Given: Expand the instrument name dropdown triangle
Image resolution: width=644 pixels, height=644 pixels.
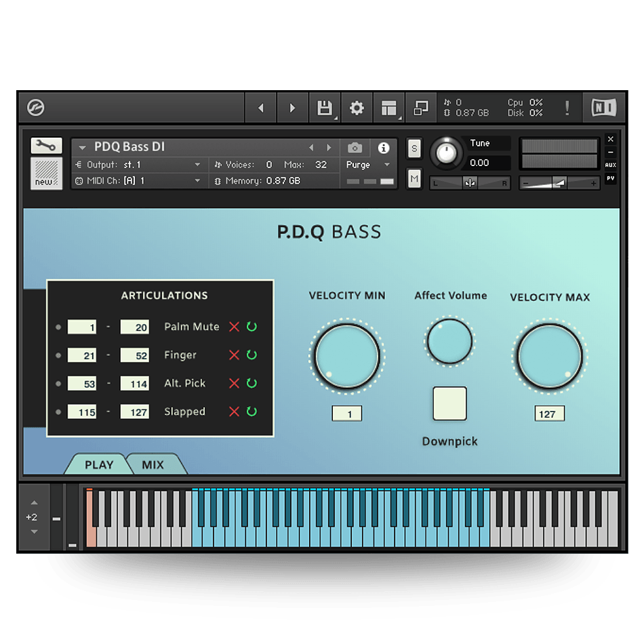Looking at the screenshot, I should [82, 148].
